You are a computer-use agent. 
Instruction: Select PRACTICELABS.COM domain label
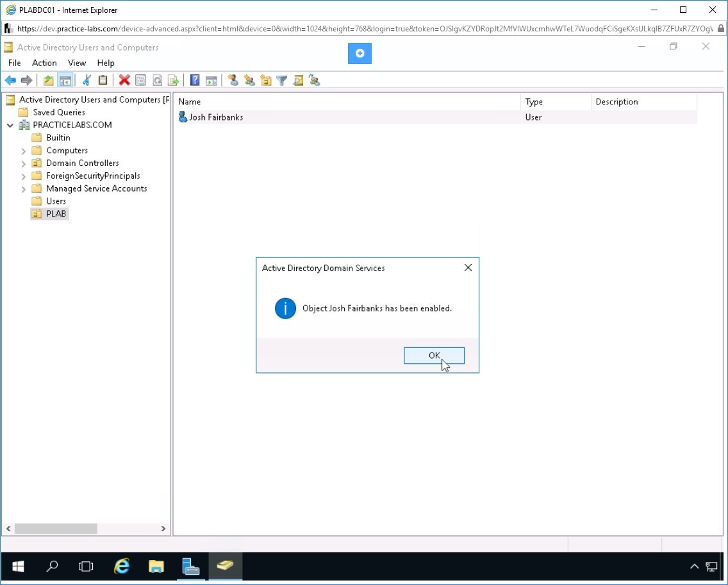click(72, 125)
